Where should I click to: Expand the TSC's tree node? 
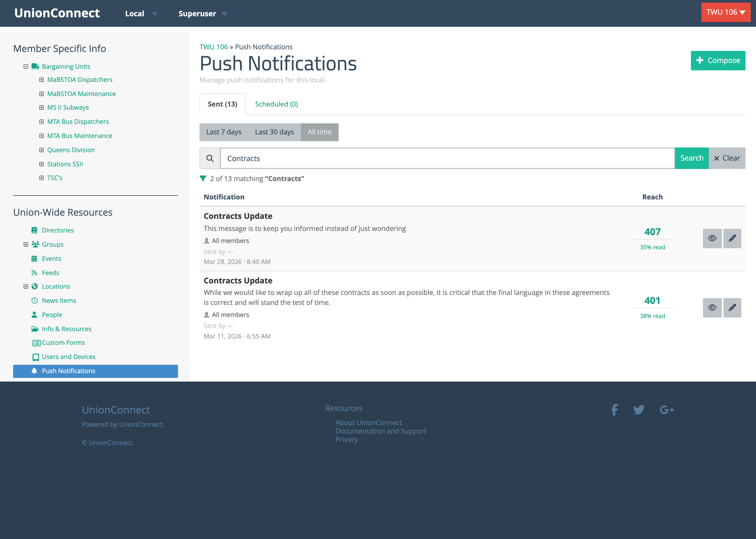click(x=41, y=178)
